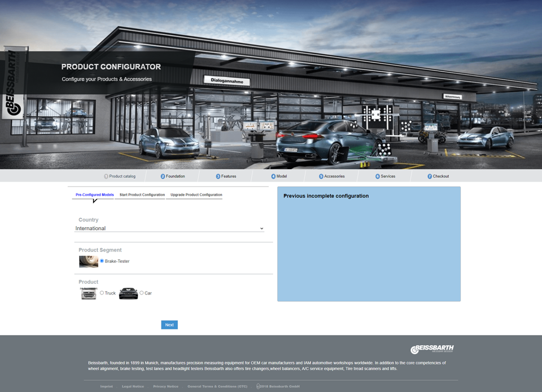
Task: Click the Next button
Action: click(169, 325)
